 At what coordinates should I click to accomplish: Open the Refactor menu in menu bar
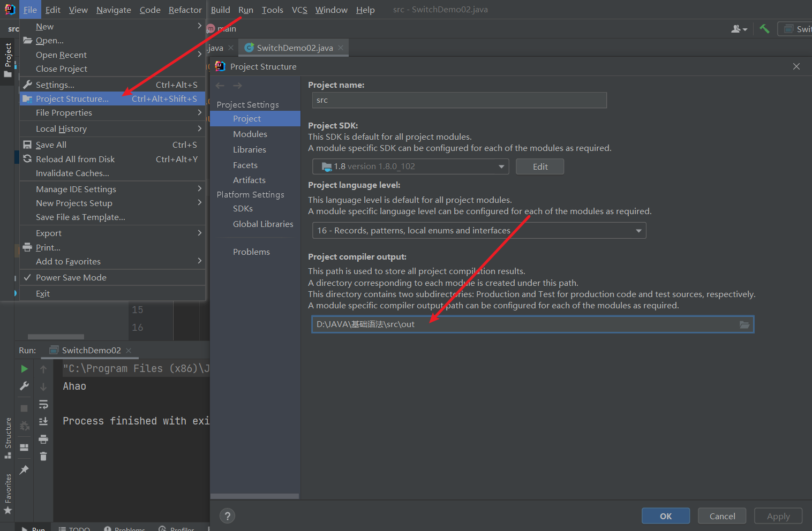coord(185,10)
